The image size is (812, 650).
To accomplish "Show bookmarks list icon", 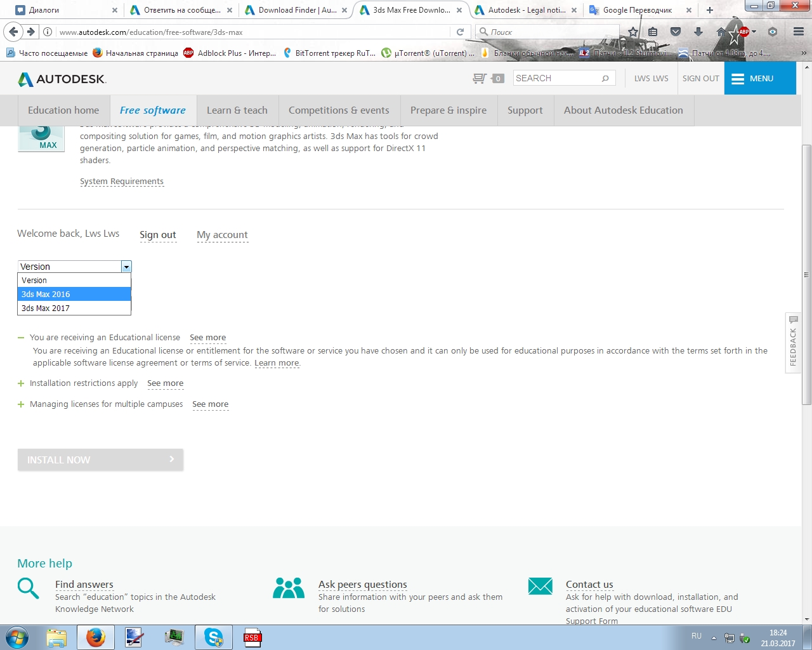I will point(653,32).
